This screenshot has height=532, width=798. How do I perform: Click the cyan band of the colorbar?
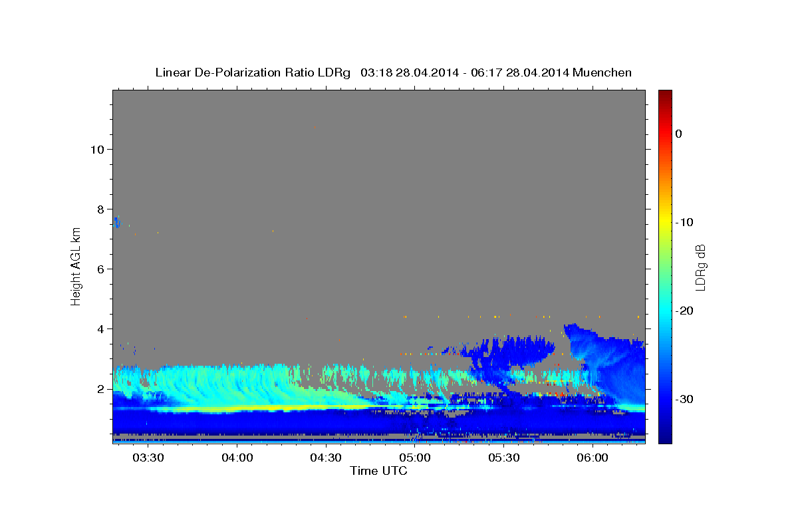pyautogui.click(x=665, y=311)
